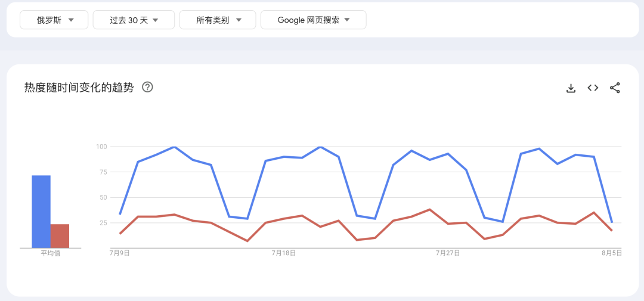This screenshot has height=301, width=644.
Task: Click the arrow next to Google 网页搜索
Action: click(347, 20)
